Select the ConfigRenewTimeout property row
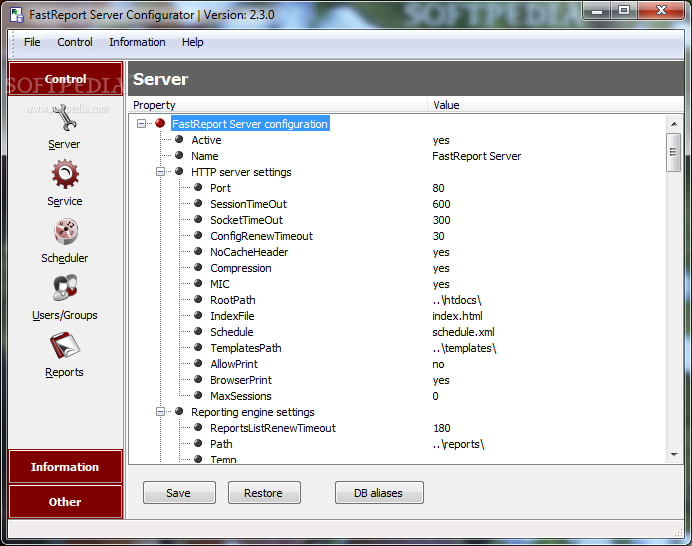 pos(261,236)
